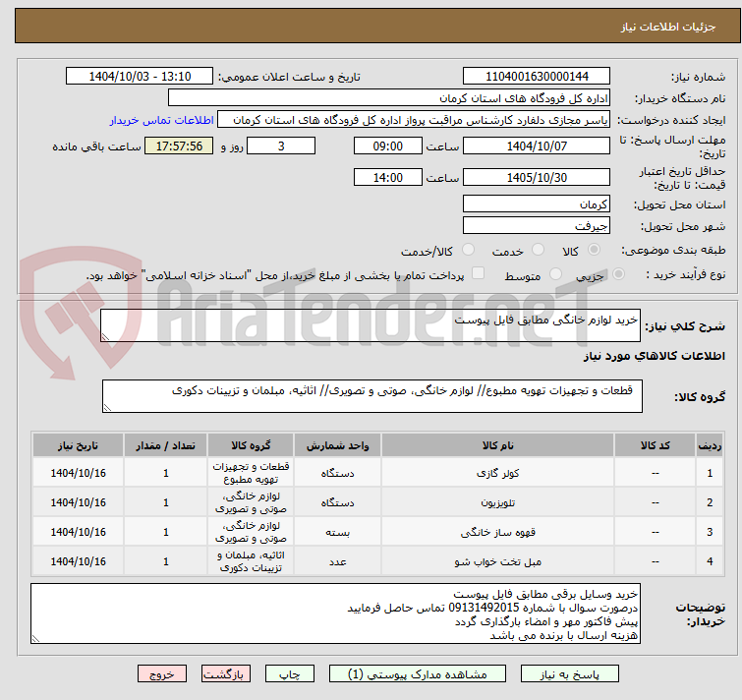Click the اطلاعات کالاهای مورد نیاز heading
The width and height of the screenshot is (742, 700).
[x=654, y=356]
